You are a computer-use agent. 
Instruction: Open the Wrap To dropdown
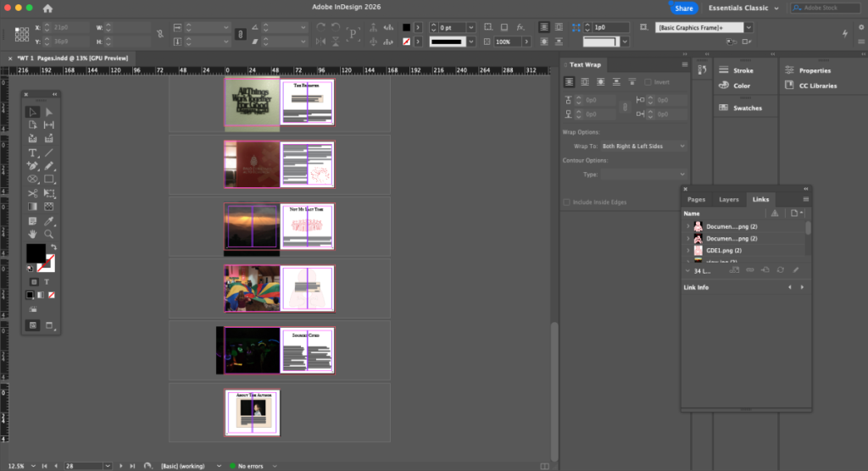click(643, 146)
